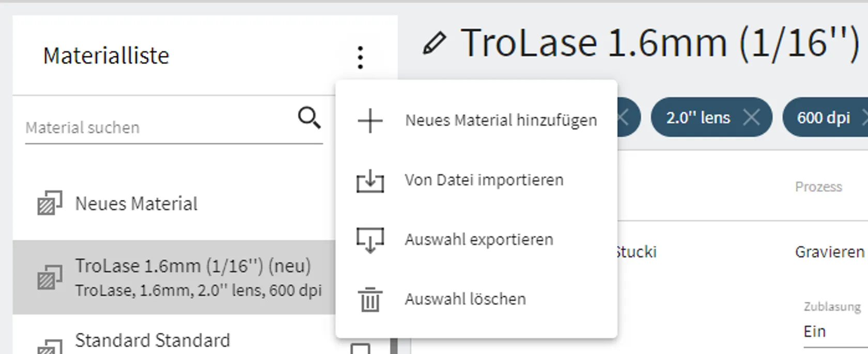
Task: Expand the Zublasung dropdown showing Ein
Action: (832, 331)
